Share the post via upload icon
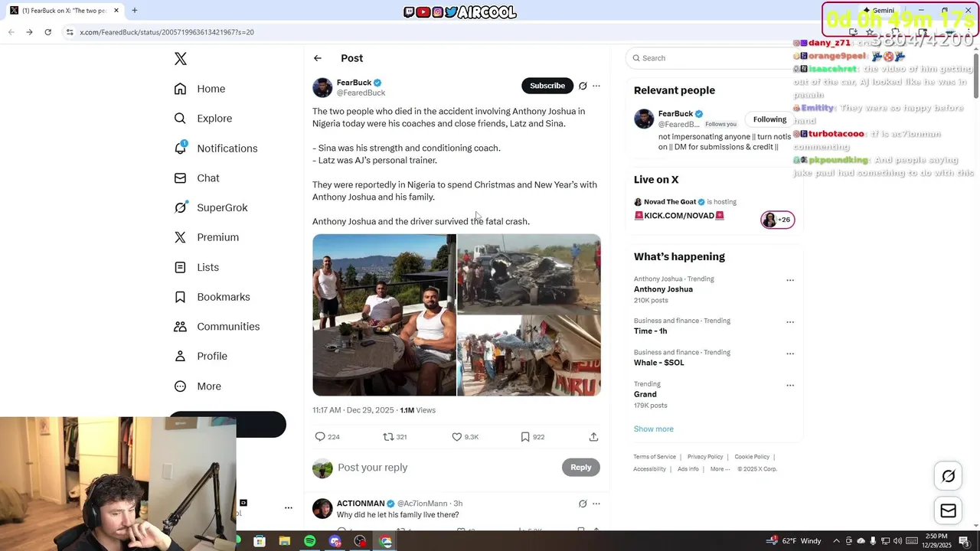980x551 pixels. [x=593, y=437]
